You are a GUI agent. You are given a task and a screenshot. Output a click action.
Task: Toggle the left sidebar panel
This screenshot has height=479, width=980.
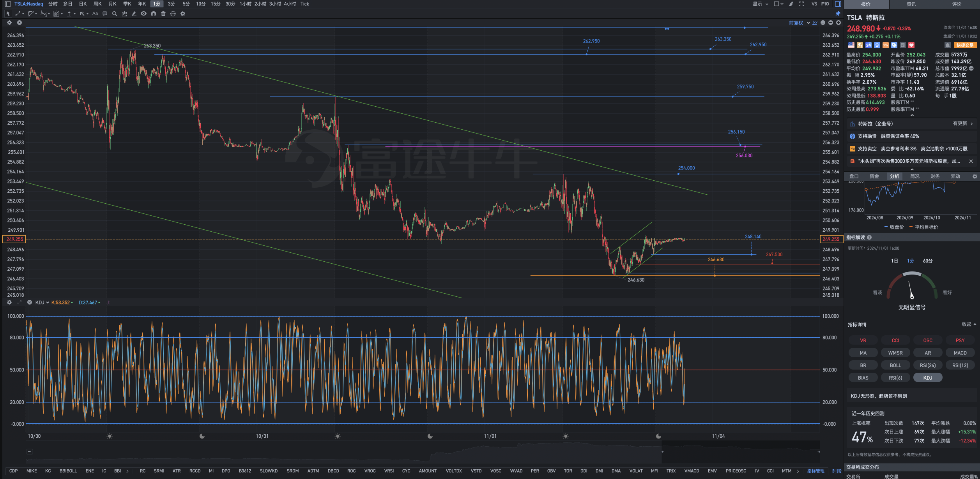click(x=7, y=4)
